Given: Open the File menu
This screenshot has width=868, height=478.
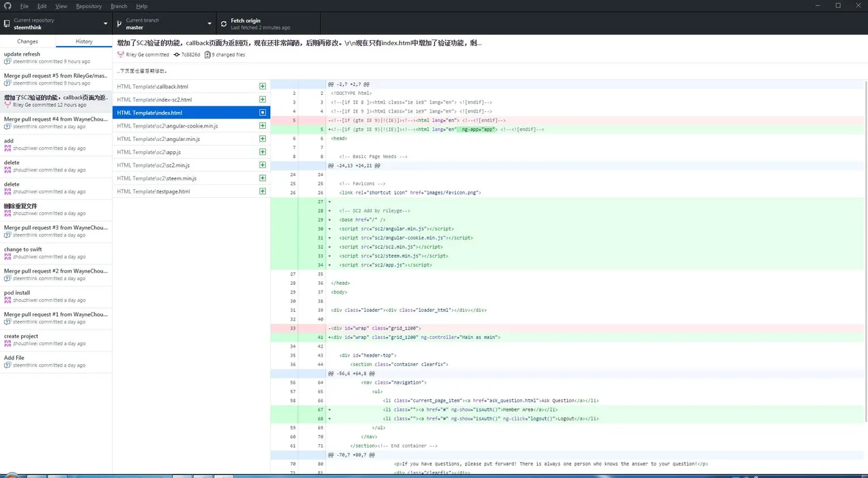Looking at the screenshot, I should click(24, 6).
